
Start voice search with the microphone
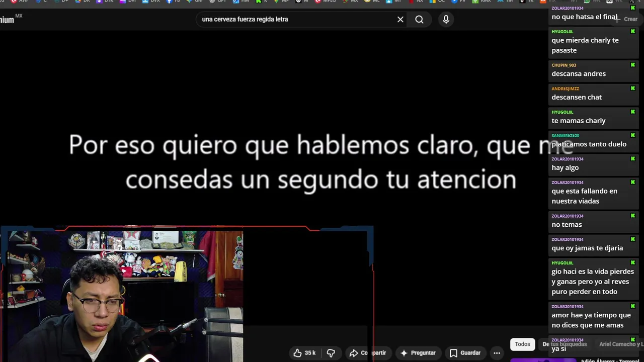click(446, 20)
